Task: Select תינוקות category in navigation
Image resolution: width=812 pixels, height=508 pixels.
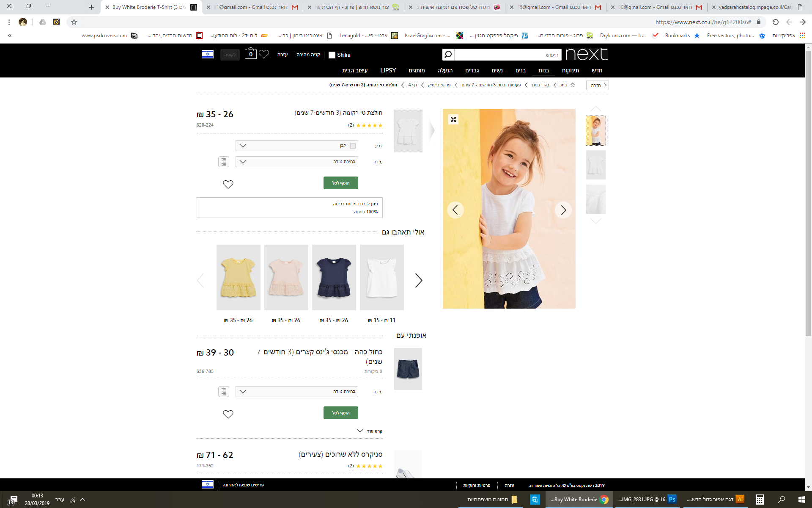Action: pyautogui.click(x=570, y=70)
